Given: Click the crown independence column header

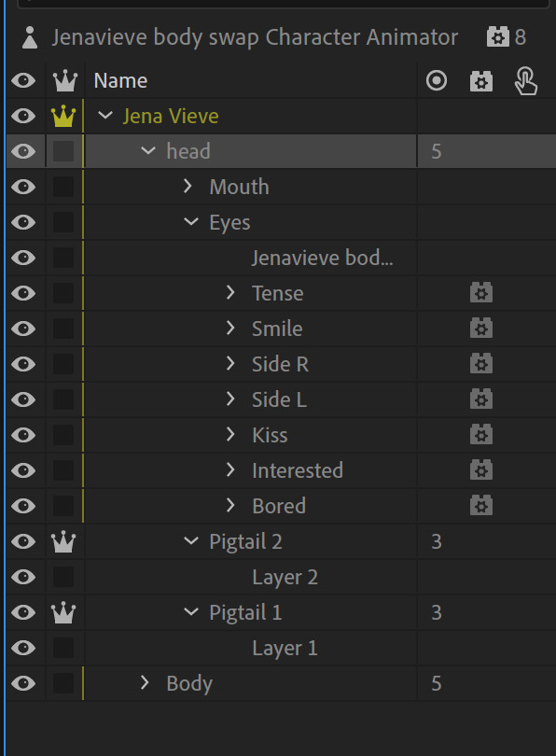Looking at the screenshot, I should coord(64,80).
